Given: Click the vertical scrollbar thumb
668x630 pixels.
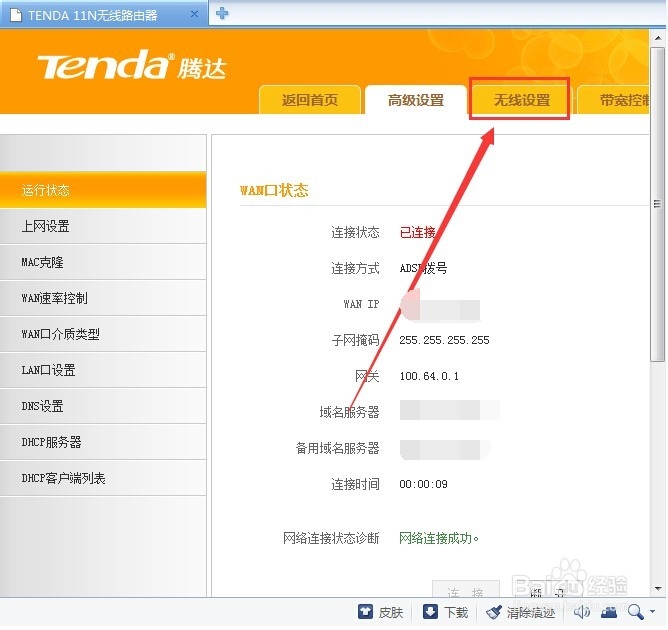Looking at the screenshot, I should [x=658, y=204].
